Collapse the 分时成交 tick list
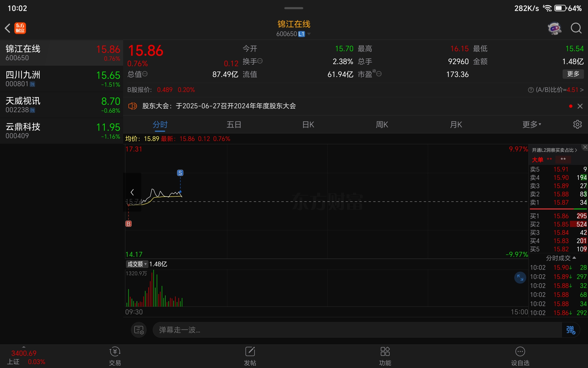This screenshot has height=368, width=588. 561,258
